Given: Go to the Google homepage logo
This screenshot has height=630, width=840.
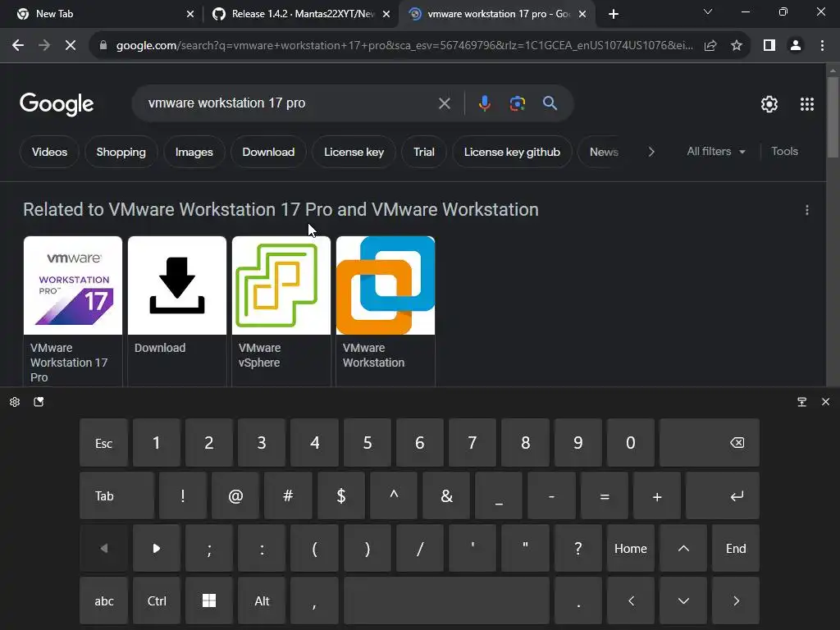Looking at the screenshot, I should (x=57, y=104).
